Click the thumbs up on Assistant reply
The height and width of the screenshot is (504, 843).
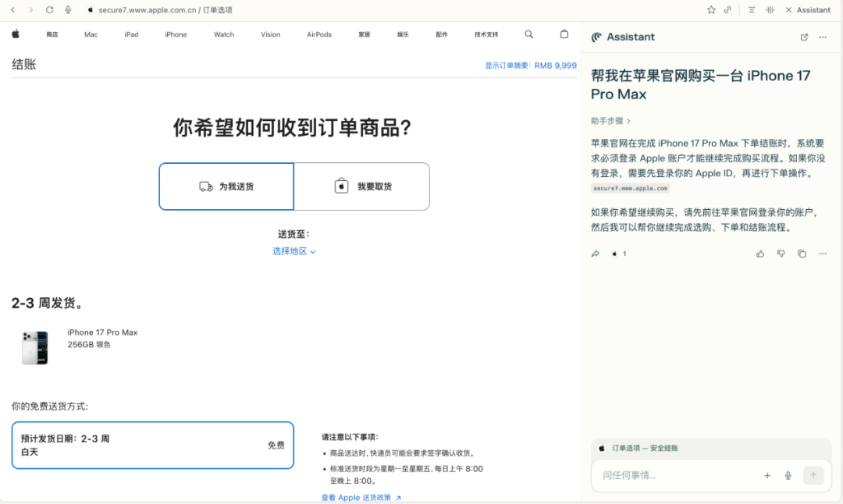click(x=759, y=254)
